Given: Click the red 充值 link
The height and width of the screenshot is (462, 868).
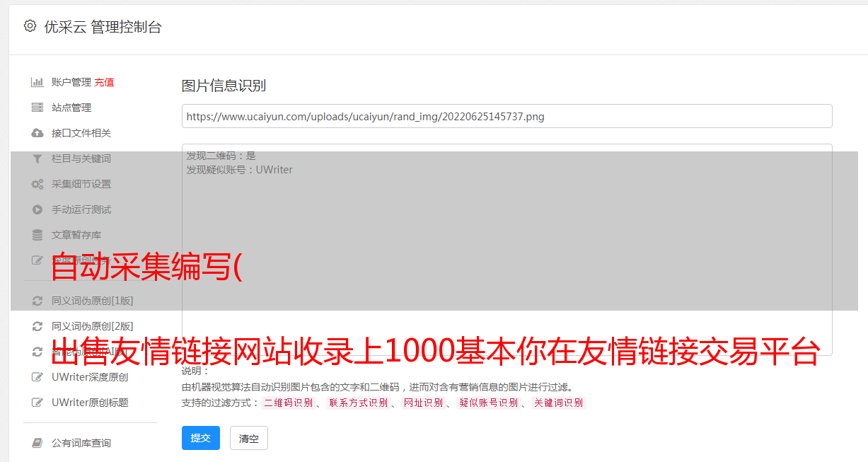Looking at the screenshot, I should 104,82.
